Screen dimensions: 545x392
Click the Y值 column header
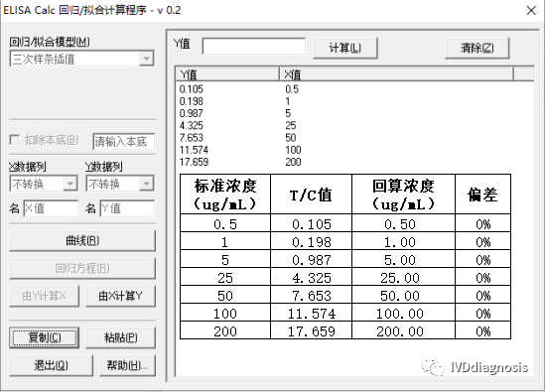pyautogui.click(x=227, y=74)
